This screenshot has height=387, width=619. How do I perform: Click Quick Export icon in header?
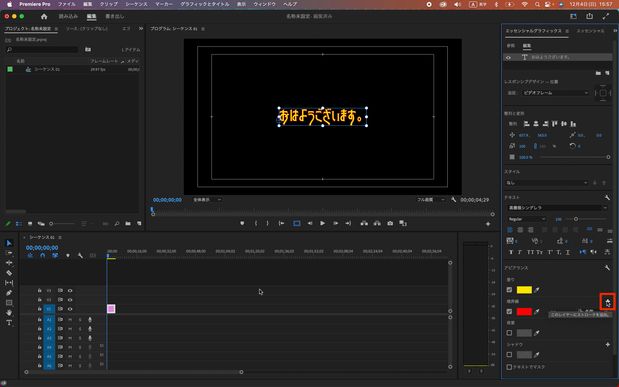pos(589,16)
